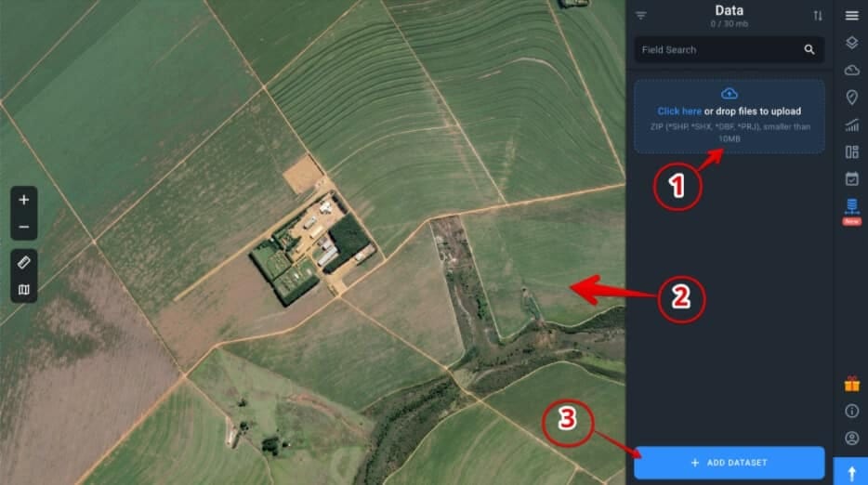Open the hamburger menu in the sidebar
This screenshot has width=868, height=485.
[852, 16]
